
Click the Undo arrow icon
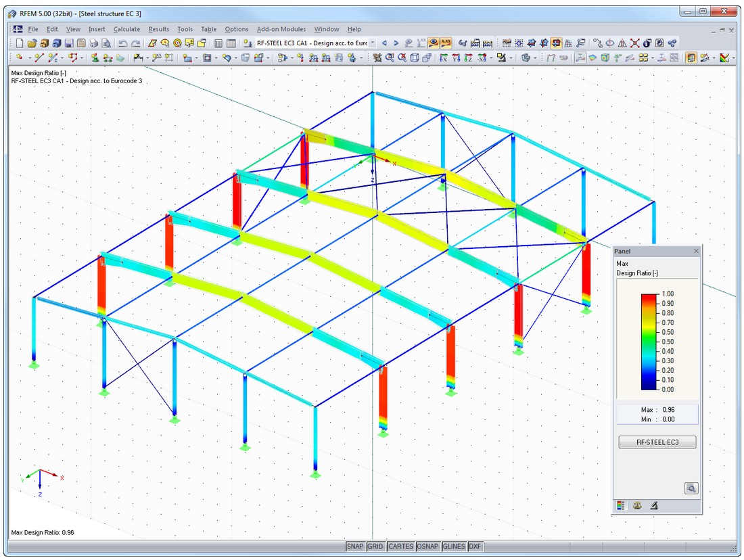tap(123, 43)
